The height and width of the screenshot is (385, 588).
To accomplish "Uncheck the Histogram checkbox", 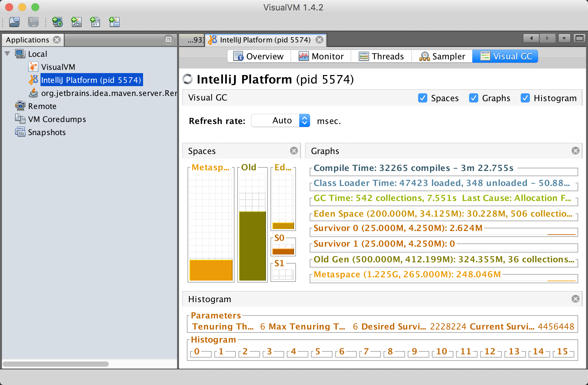I will 525,98.
